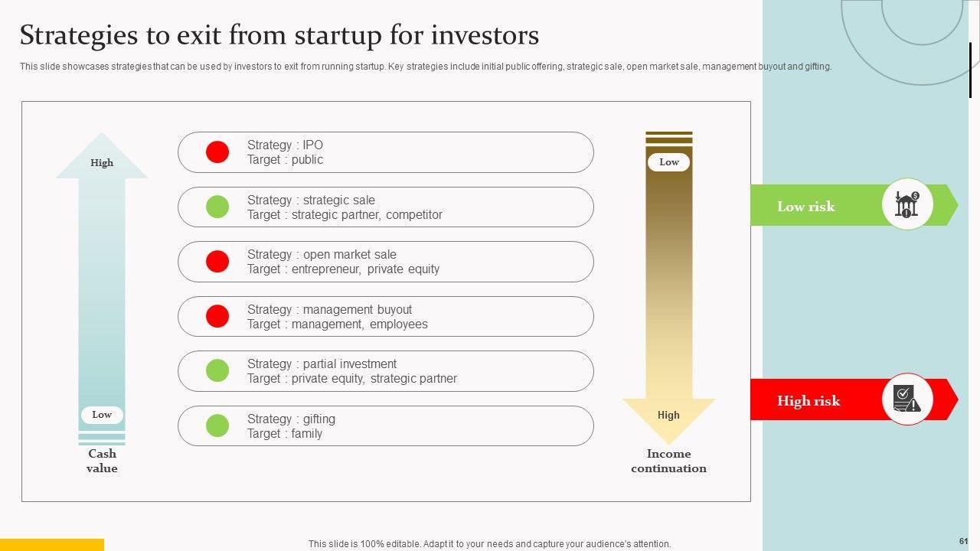Select the green dot beside strategic sale
The height and width of the screenshot is (551, 980).
tap(217, 207)
